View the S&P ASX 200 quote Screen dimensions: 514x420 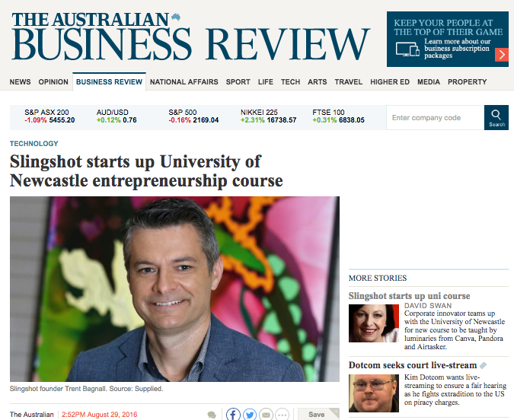click(x=49, y=116)
